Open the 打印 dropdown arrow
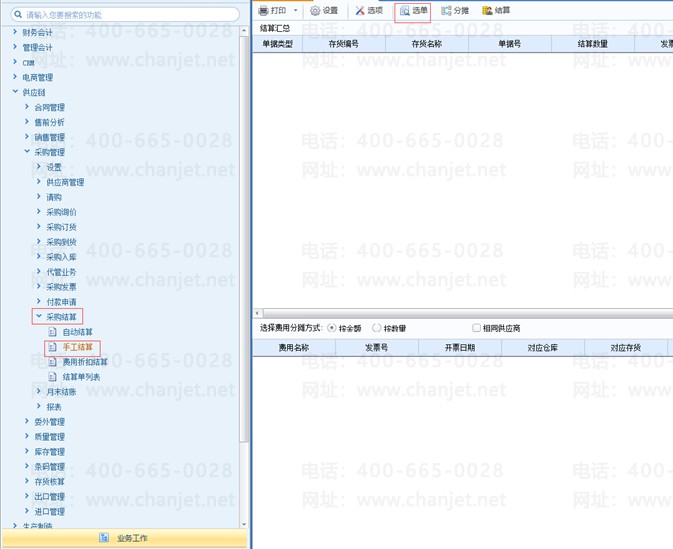Viewport: 673px width, 549px height. tap(295, 10)
